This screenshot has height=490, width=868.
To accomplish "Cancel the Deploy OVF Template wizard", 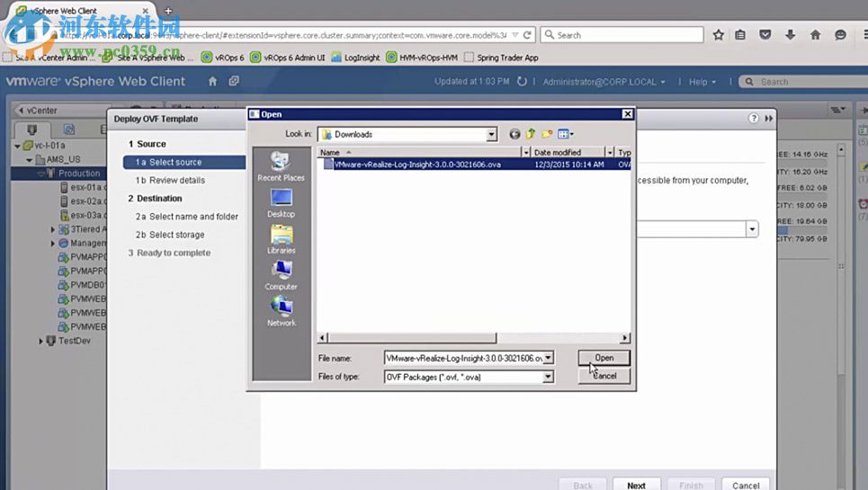I will [746, 485].
